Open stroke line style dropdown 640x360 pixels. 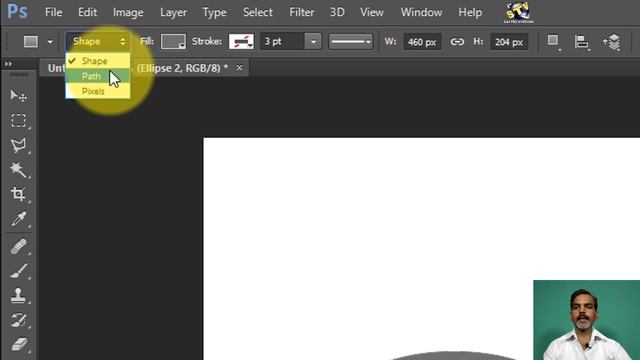351,42
